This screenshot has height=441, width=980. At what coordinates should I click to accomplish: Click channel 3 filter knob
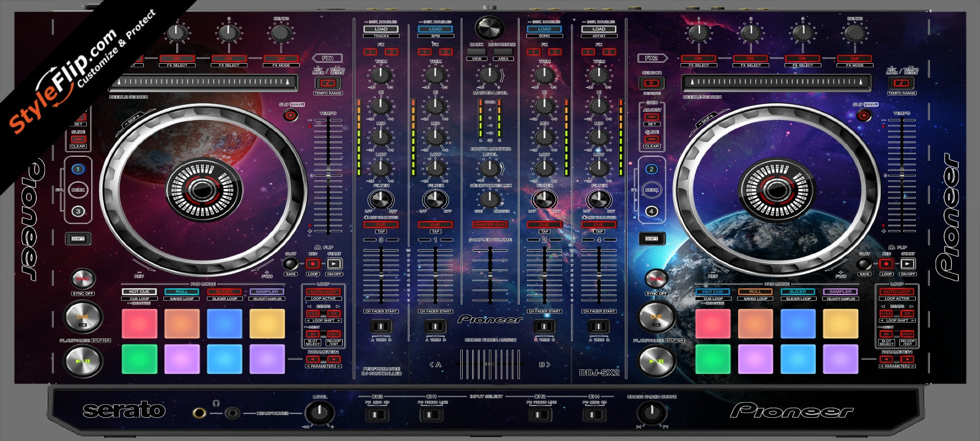point(381,199)
